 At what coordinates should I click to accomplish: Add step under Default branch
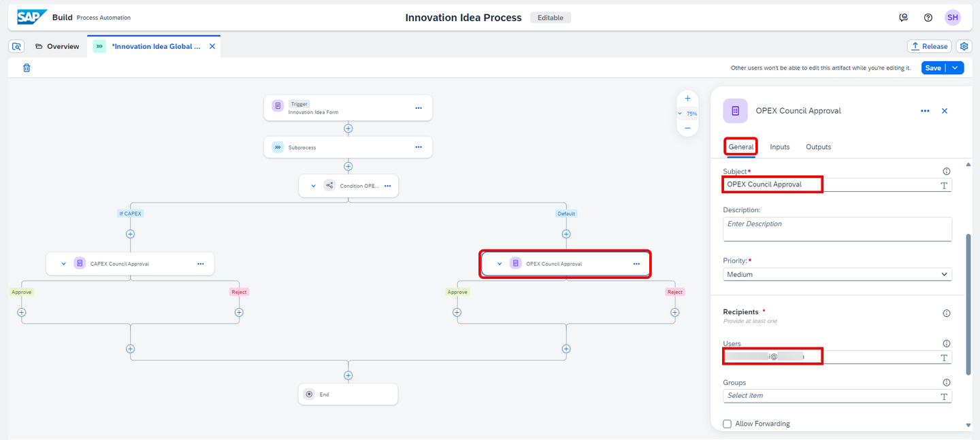[566, 234]
